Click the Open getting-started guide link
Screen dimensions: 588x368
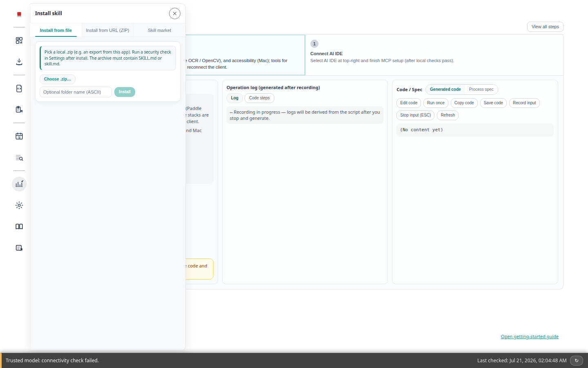point(530,337)
